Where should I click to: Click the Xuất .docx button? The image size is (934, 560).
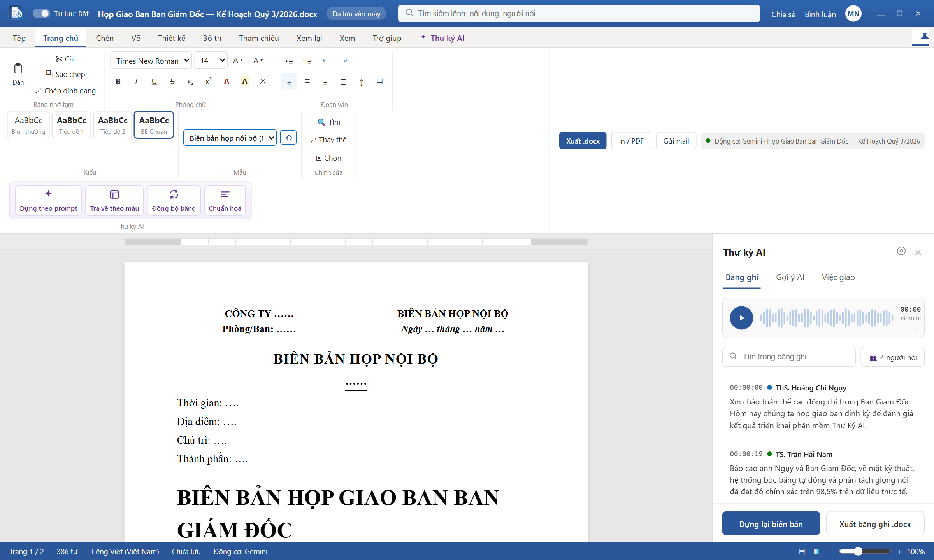pos(583,141)
